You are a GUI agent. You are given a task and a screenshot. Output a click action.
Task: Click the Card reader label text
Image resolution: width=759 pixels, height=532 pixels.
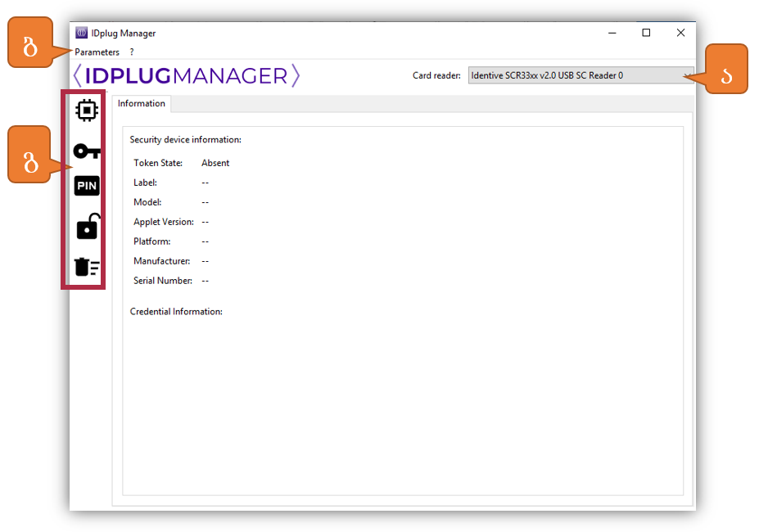[436, 76]
